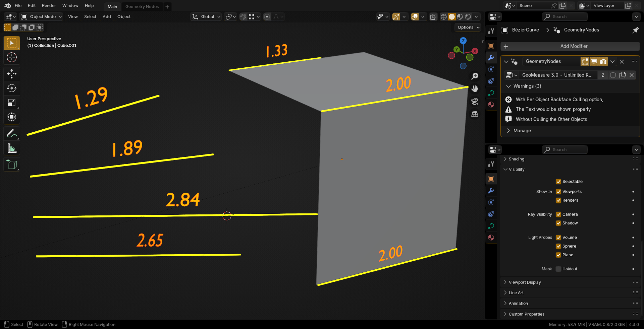This screenshot has width=644, height=329.
Task: Click the user count 2 button
Action: tap(603, 75)
